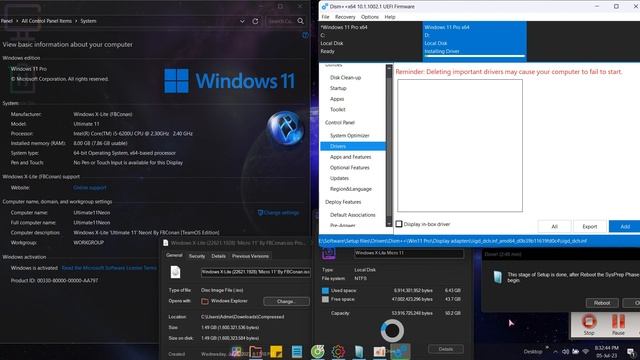The image size is (640, 360).
Task: Open the red gear taskbar app
Action: pyautogui.click(x=338, y=351)
